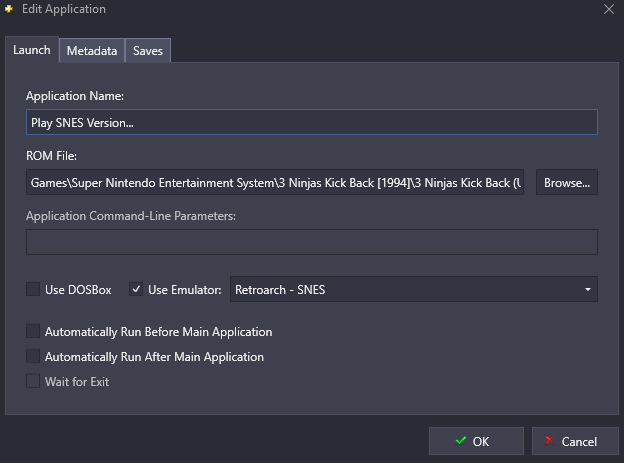Toggle Automatically Run Before Main Application
The height and width of the screenshot is (463, 624).
click(33, 331)
